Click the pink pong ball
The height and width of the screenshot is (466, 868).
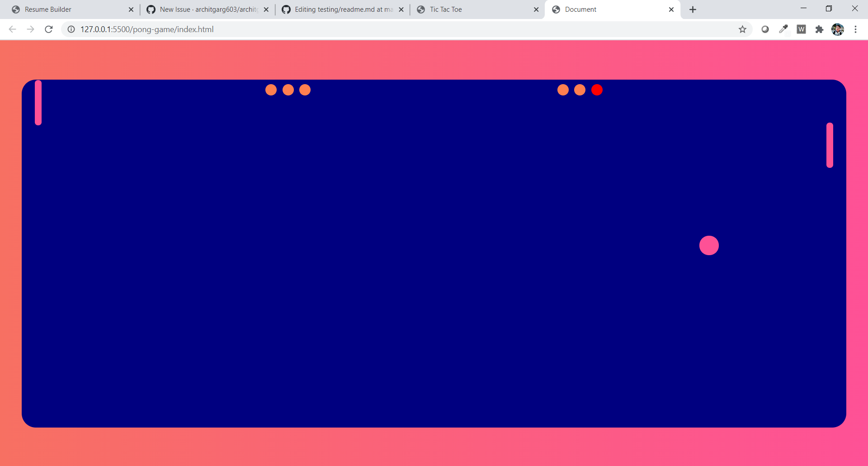click(x=708, y=245)
